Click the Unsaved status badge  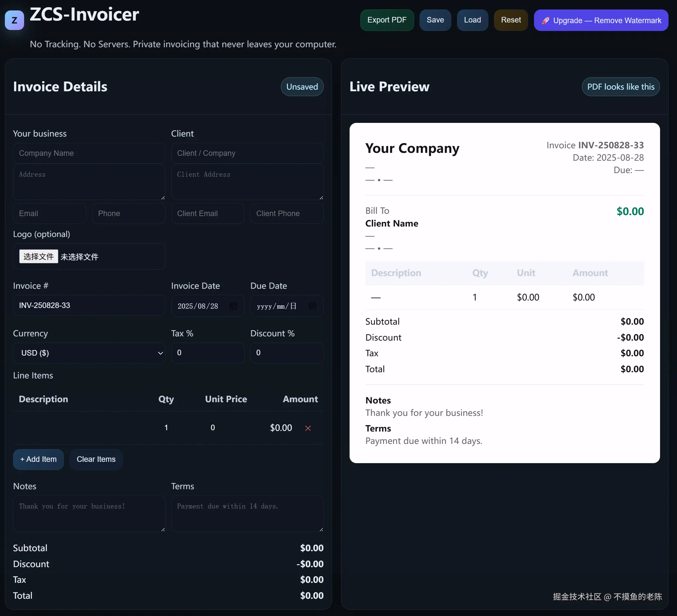coord(302,87)
